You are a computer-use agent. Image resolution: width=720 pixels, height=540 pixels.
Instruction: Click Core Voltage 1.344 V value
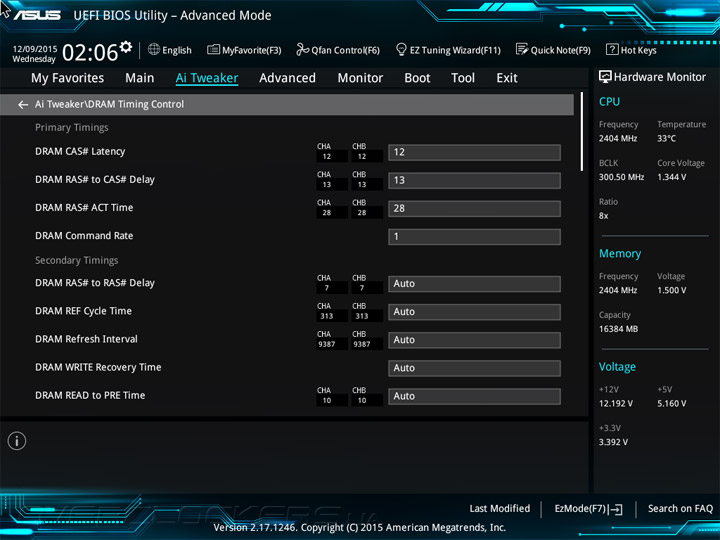pos(672,177)
